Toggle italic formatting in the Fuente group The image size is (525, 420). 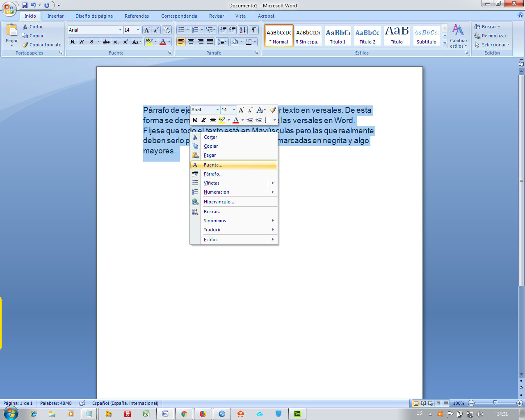pyautogui.click(x=82, y=42)
